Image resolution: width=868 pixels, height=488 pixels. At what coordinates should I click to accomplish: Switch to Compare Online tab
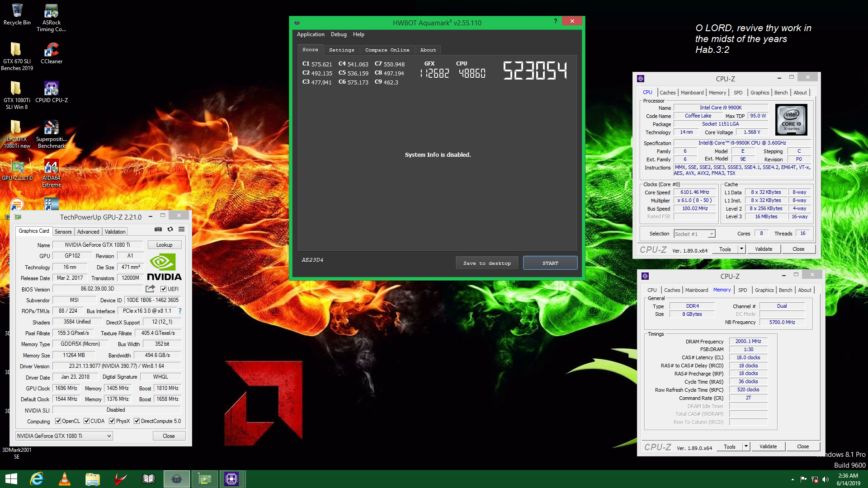[x=387, y=50]
